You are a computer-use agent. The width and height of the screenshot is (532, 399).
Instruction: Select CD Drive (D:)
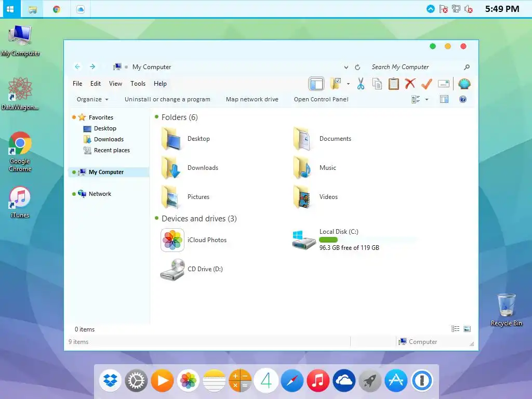(192, 269)
